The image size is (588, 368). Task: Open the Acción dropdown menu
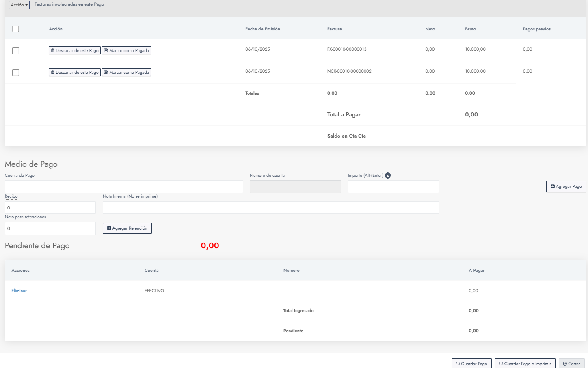click(19, 5)
